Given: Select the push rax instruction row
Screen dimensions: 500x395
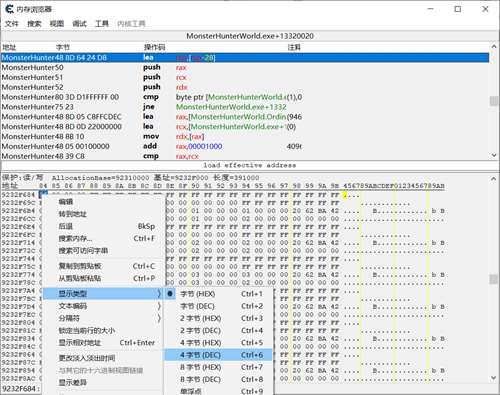Looking at the screenshot, I should tap(245, 67).
